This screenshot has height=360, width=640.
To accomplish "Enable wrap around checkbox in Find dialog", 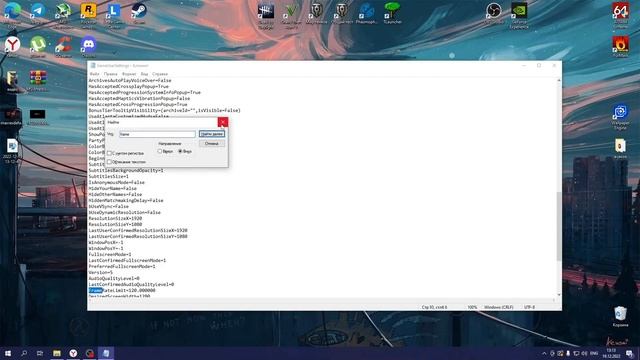I will [109, 162].
